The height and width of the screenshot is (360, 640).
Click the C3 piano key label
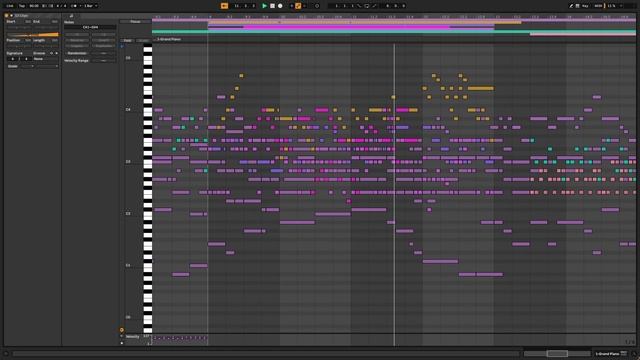click(x=128, y=162)
